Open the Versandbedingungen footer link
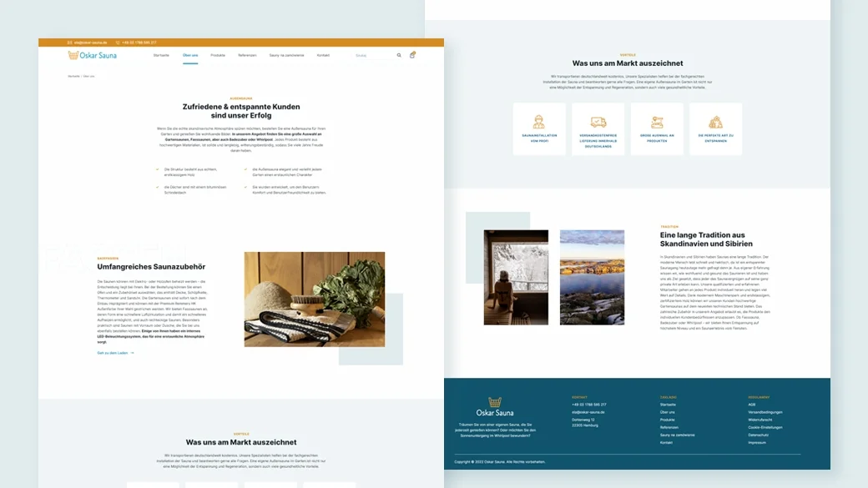 (765, 412)
